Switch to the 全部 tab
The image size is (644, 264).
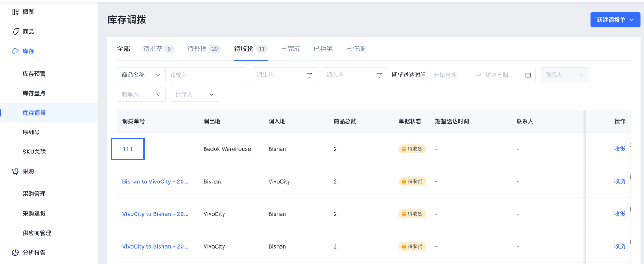[x=124, y=49]
